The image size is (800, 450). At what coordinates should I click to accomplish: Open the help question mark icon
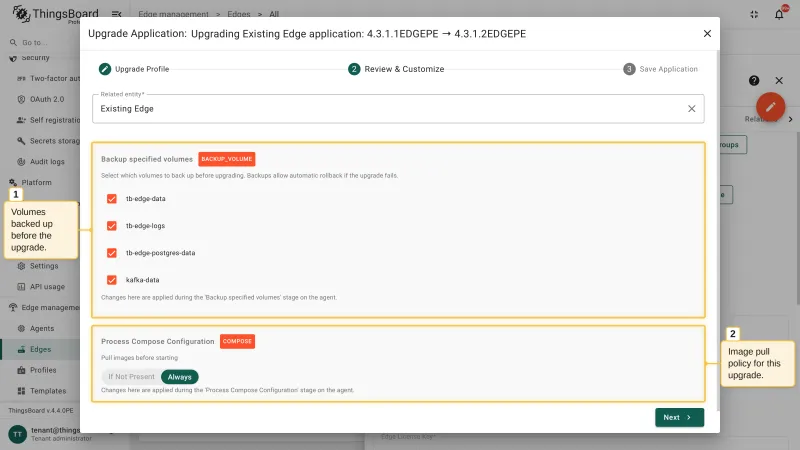[x=754, y=81]
